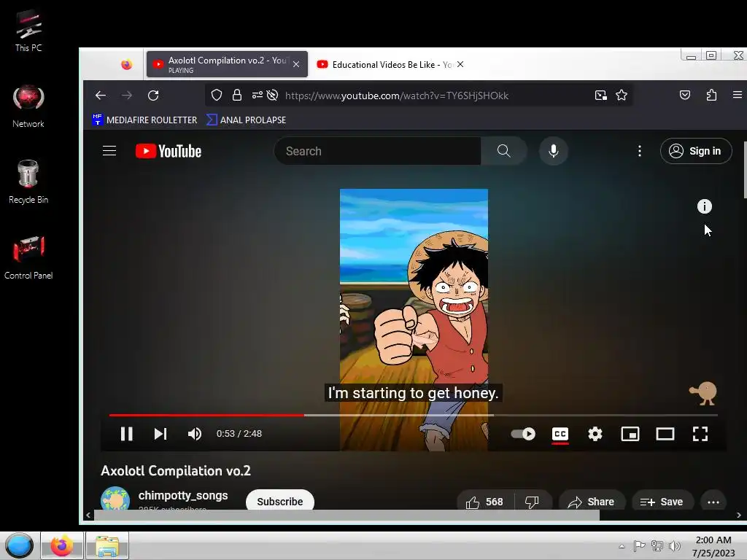Image resolution: width=747 pixels, height=560 pixels.
Task: Go to the YouTube home logo
Action: (x=169, y=151)
